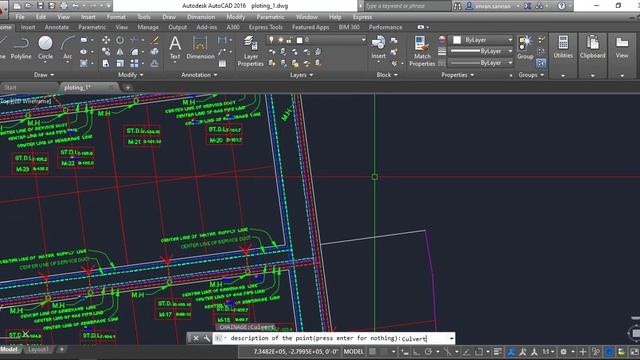Click the Match Properties tool

[x=422, y=51]
